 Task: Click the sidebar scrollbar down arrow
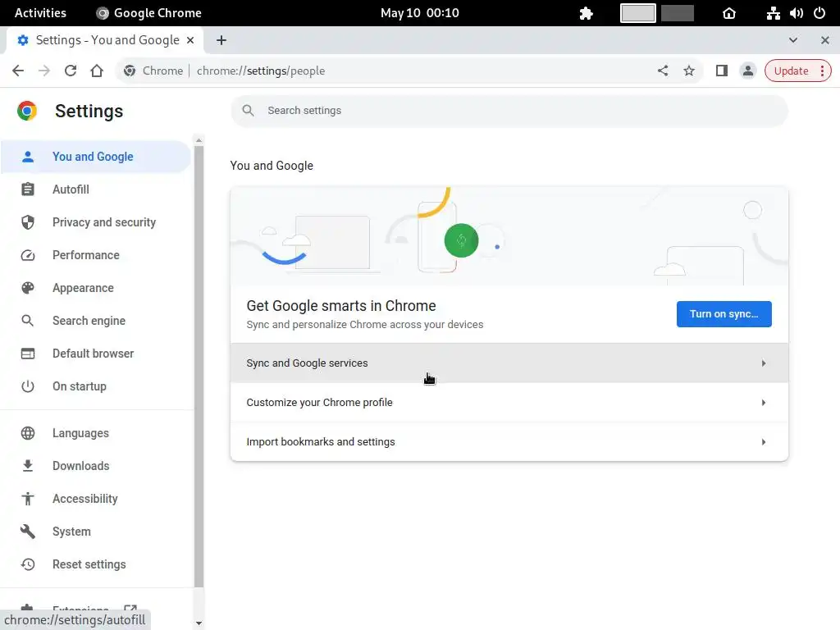pos(199,623)
